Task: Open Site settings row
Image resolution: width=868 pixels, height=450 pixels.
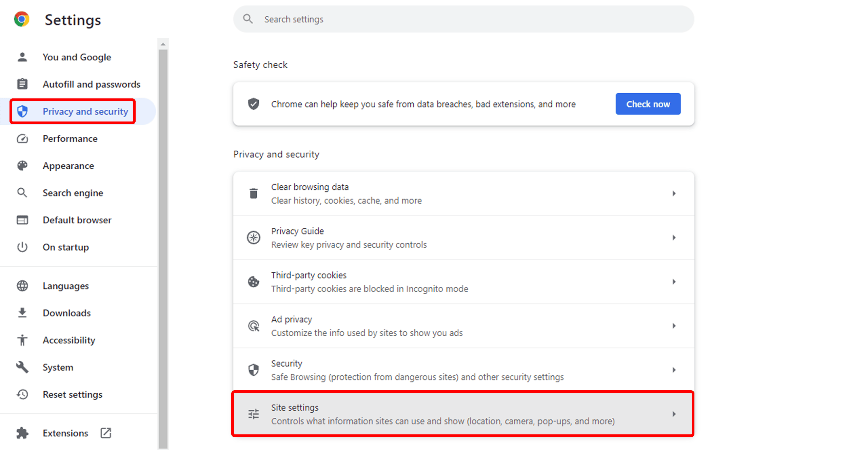Action: [x=463, y=414]
